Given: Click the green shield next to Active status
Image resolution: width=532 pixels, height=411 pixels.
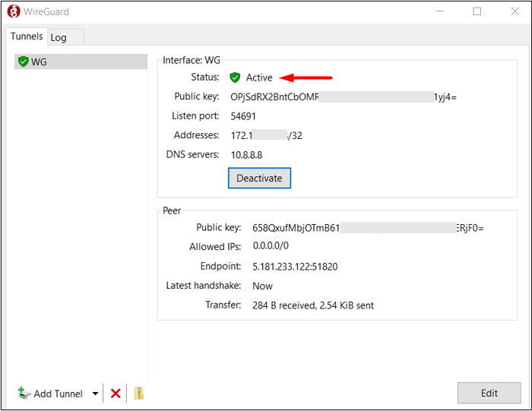Looking at the screenshot, I should [235, 77].
